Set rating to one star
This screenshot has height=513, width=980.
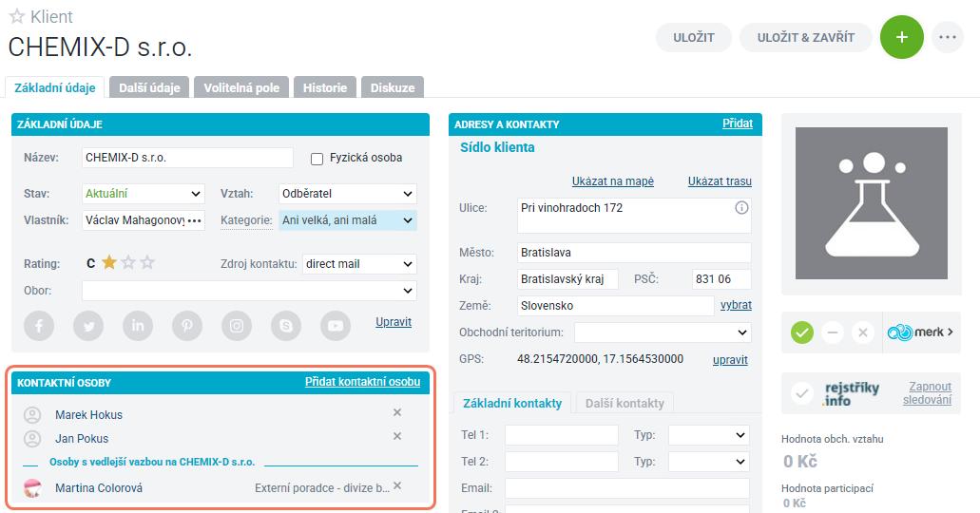pos(109,262)
